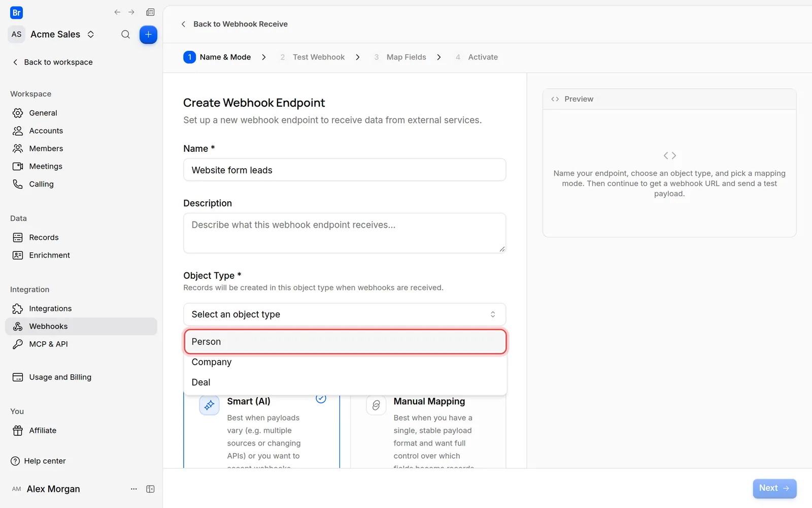Open the Select an object type dropdown
The width and height of the screenshot is (812, 508).
pos(345,314)
